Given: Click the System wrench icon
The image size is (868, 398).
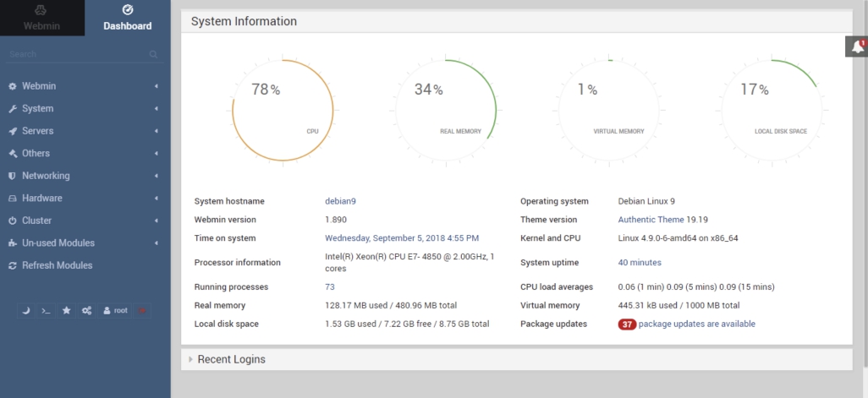Looking at the screenshot, I should pyautogui.click(x=12, y=109).
